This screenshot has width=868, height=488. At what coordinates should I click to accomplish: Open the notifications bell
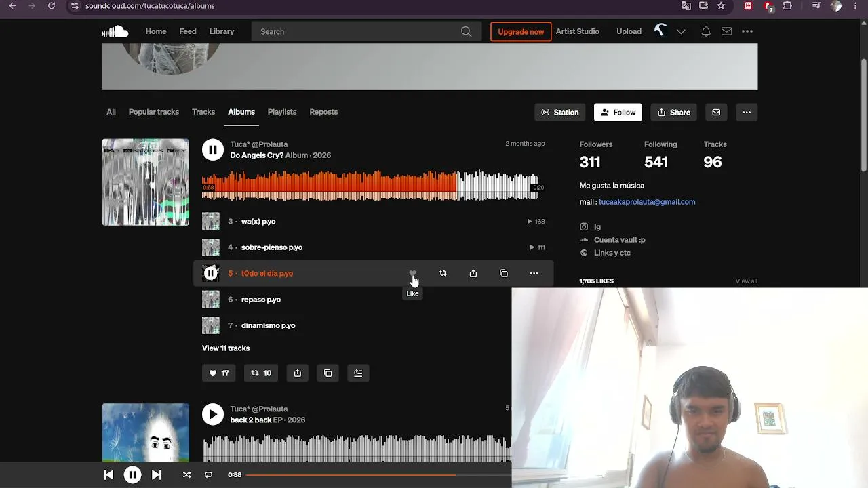click(x=706, y=31)
